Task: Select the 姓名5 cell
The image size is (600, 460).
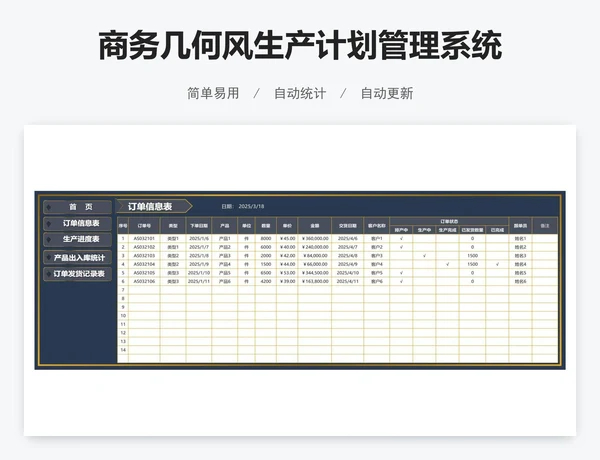Action: pos(520,273)
